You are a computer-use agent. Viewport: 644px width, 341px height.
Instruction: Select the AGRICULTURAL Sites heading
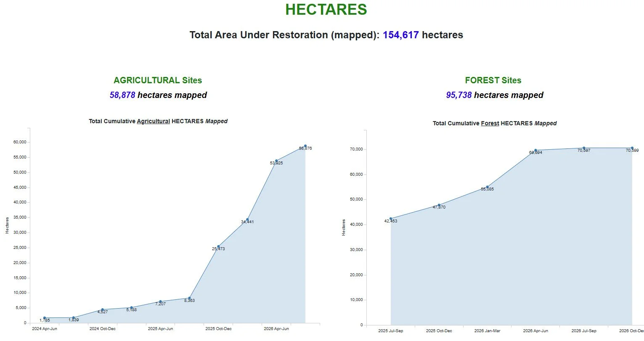click(x=158, y=80)
